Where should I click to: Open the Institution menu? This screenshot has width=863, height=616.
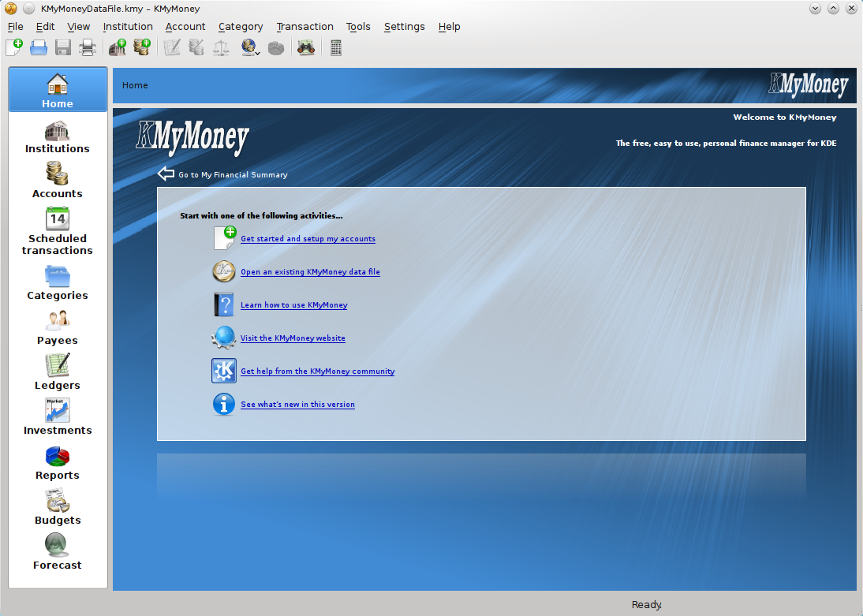pos(128,27)
